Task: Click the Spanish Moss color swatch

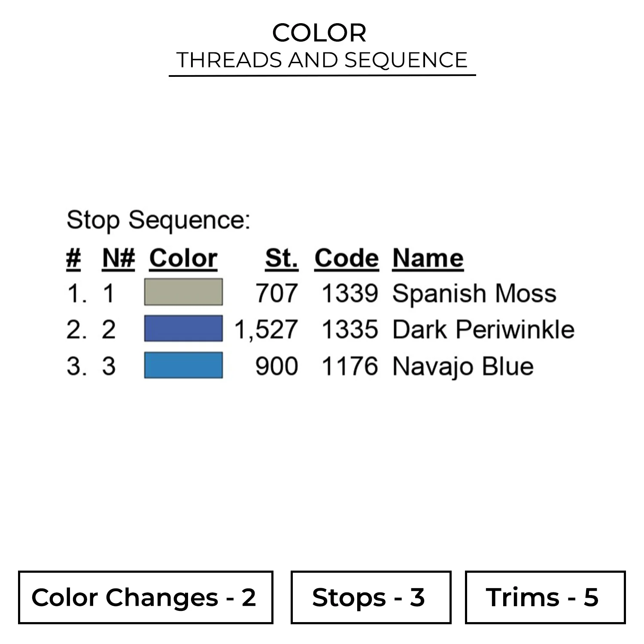Action: 183,292
